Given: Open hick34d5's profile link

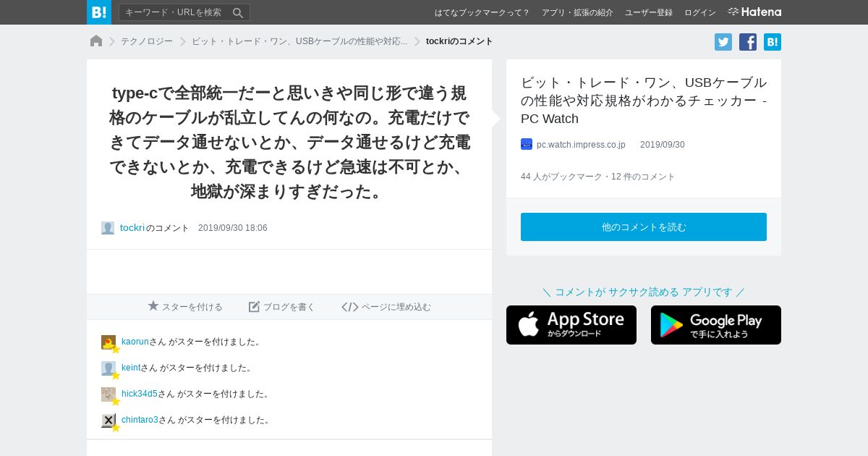Looking at the screenshot, I should [140, 394].
